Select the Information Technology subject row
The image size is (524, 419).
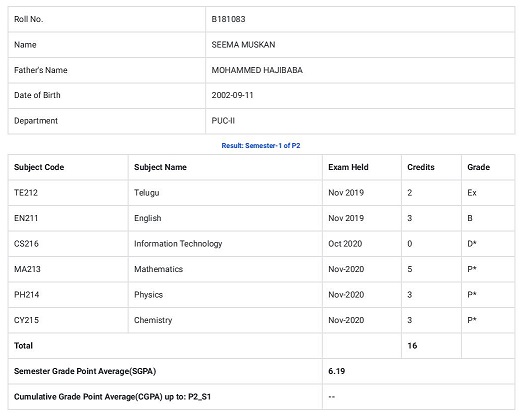[261, 244]
